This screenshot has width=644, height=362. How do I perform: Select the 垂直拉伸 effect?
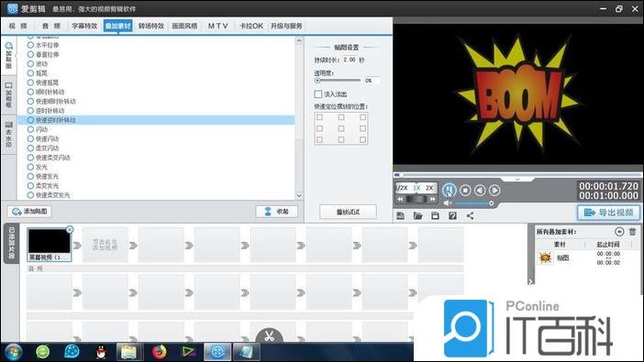click(x=43, y=55)
